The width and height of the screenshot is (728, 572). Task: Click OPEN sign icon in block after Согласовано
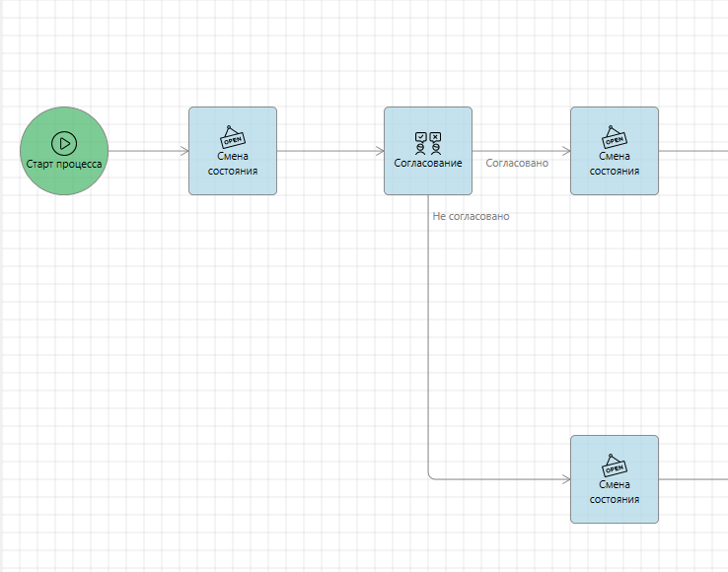click(x=614, y=136)
